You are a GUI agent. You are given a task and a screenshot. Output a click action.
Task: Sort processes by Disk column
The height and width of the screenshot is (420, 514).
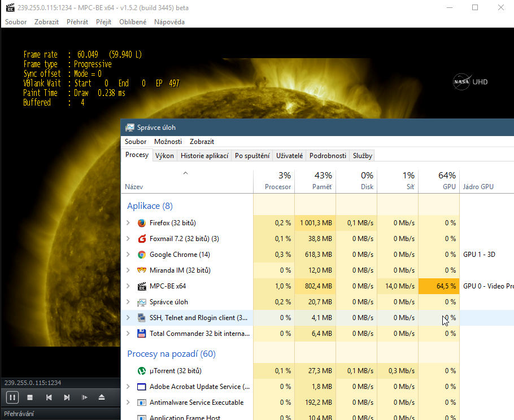(356, 181)
